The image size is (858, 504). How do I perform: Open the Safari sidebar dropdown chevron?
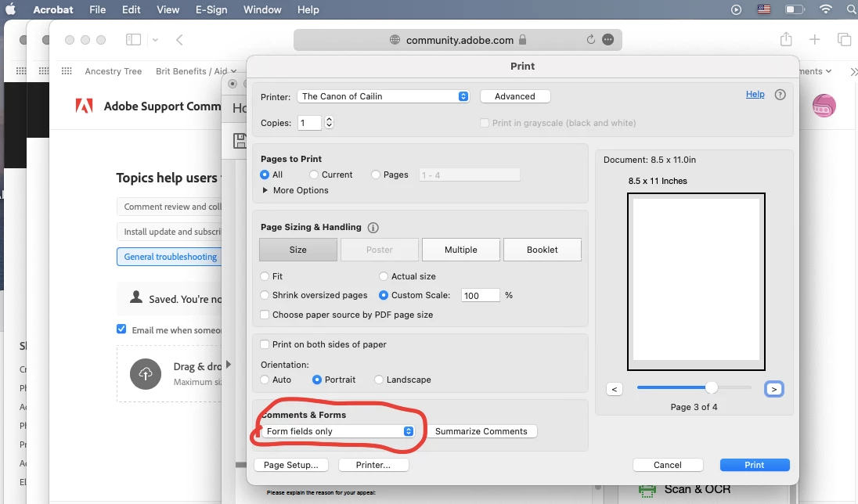156,39
